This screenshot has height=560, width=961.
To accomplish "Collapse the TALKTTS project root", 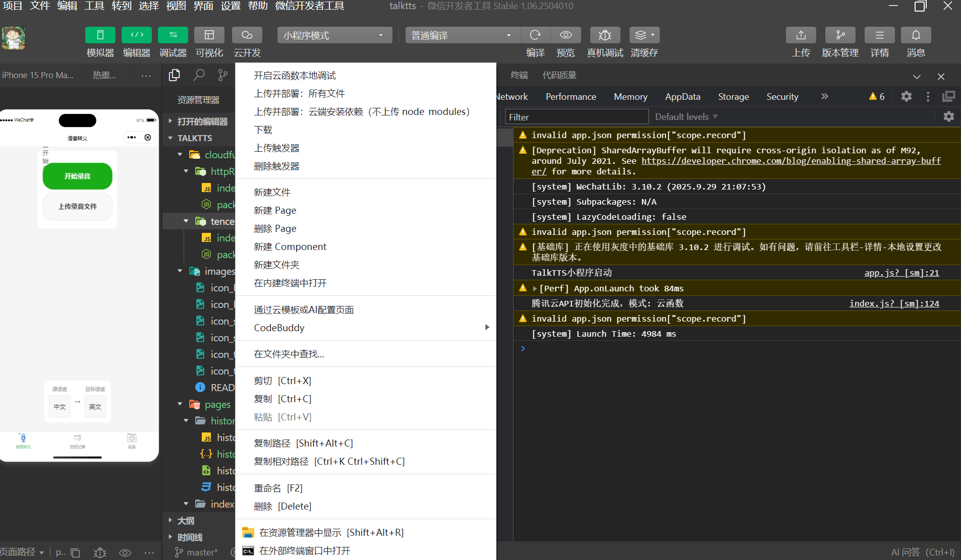I will [171, 138].
